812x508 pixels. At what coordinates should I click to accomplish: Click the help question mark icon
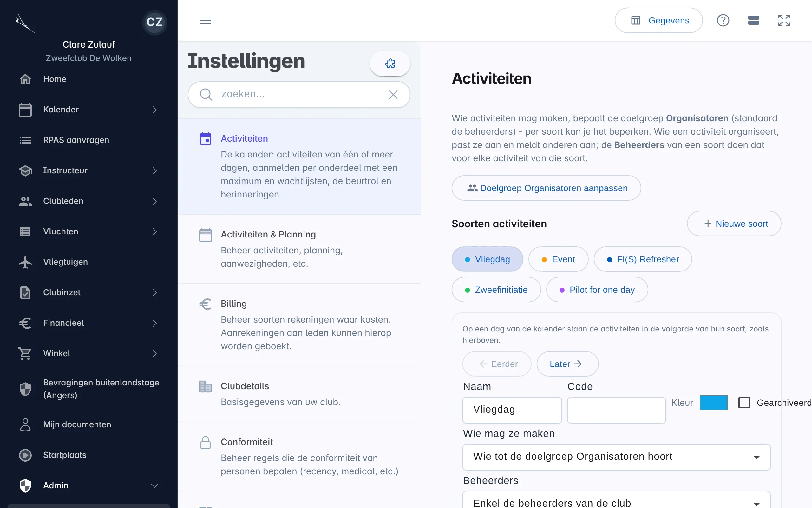(723, 20)
